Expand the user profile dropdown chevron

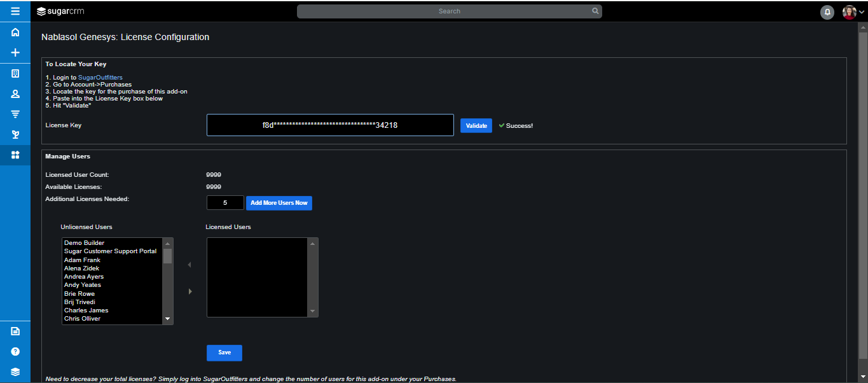pos(862,12)
